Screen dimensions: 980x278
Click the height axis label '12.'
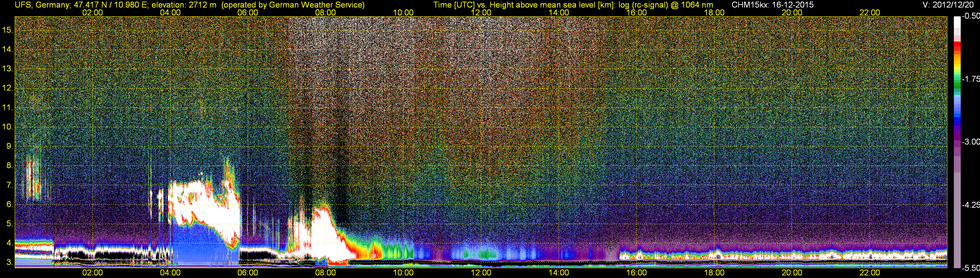[7, 88]
